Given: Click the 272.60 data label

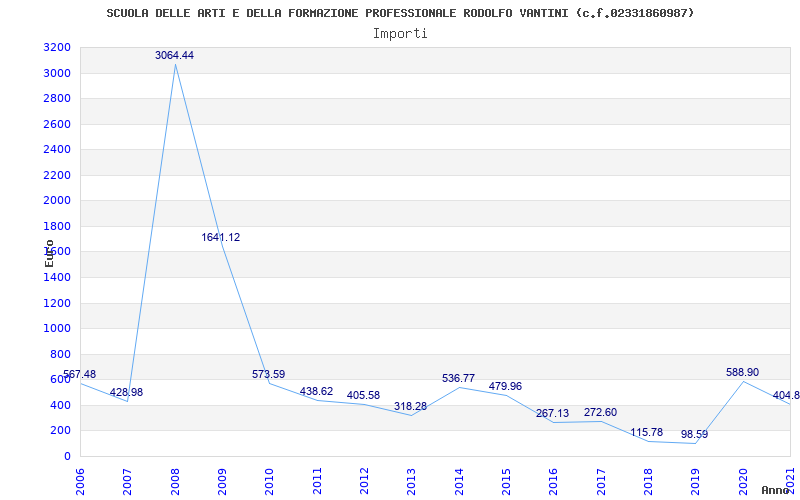Looking at the screenshot, I should [x=600, y=412].
